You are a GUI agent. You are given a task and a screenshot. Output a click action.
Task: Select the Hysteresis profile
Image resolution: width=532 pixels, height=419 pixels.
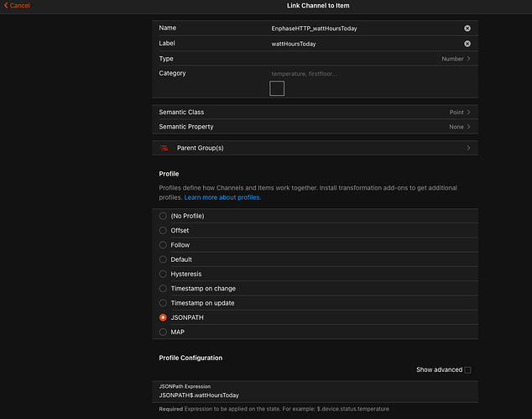pyautogui.click(x=163, y=274)
